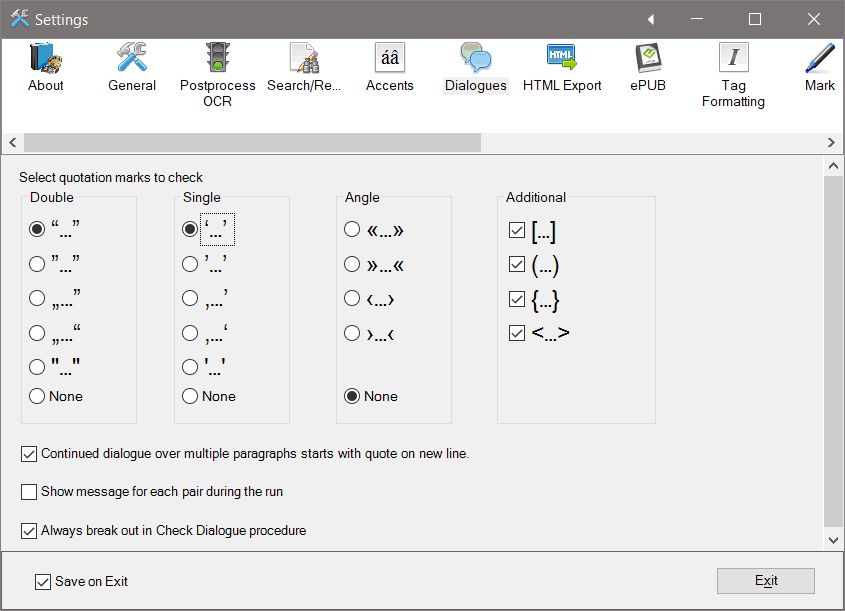Select Angle «...» guillemets option

[x=352, y=229]
